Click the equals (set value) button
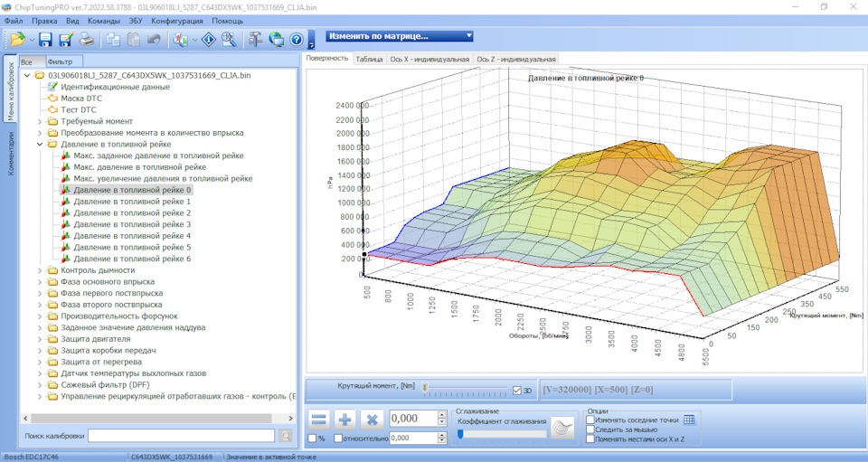The width and height of the screenshot is (868, 462). (x=319, y=420)
